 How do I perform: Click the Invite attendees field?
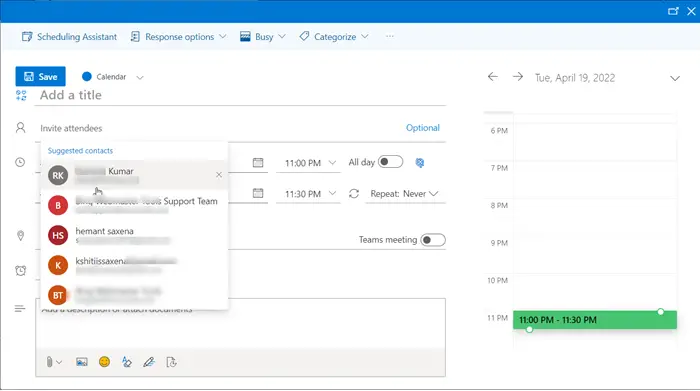pos(219,128)
